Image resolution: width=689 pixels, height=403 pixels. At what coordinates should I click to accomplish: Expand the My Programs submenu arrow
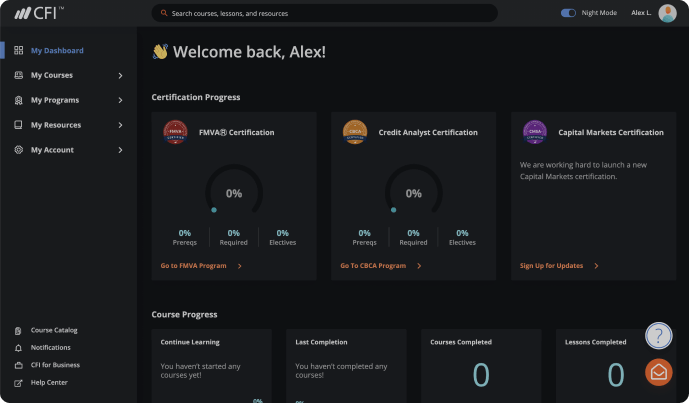click(x=120, y=100)
